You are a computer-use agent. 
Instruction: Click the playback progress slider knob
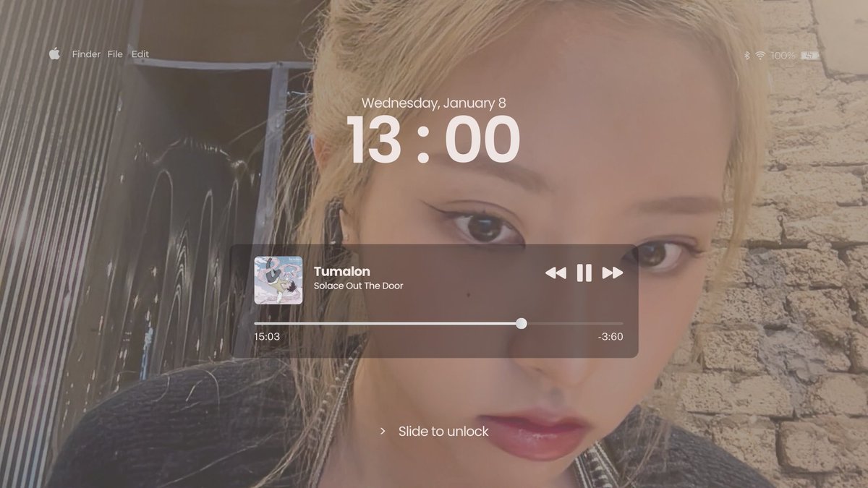click(x=522, y=323)
